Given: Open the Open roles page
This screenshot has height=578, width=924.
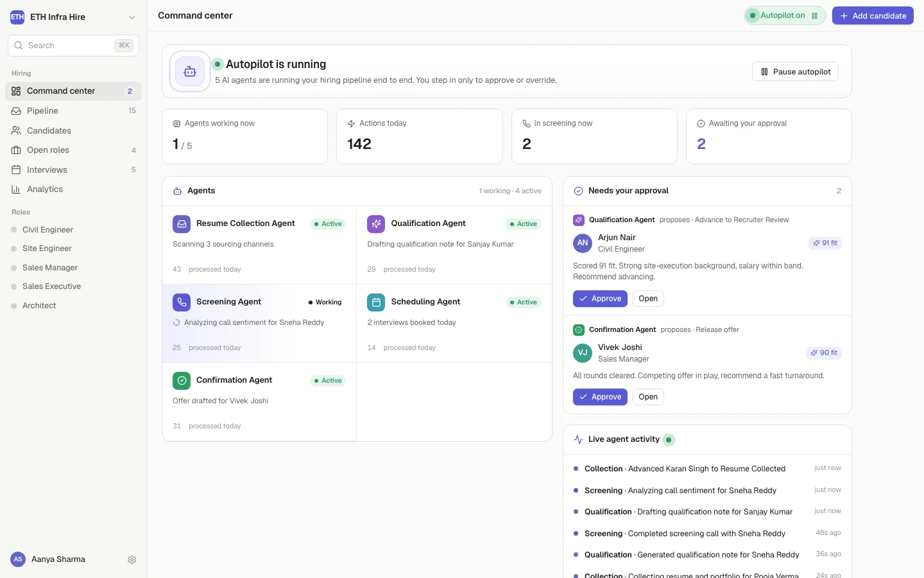Looking at the screenshot, I should pyautogui.click(x=73, y=150).
